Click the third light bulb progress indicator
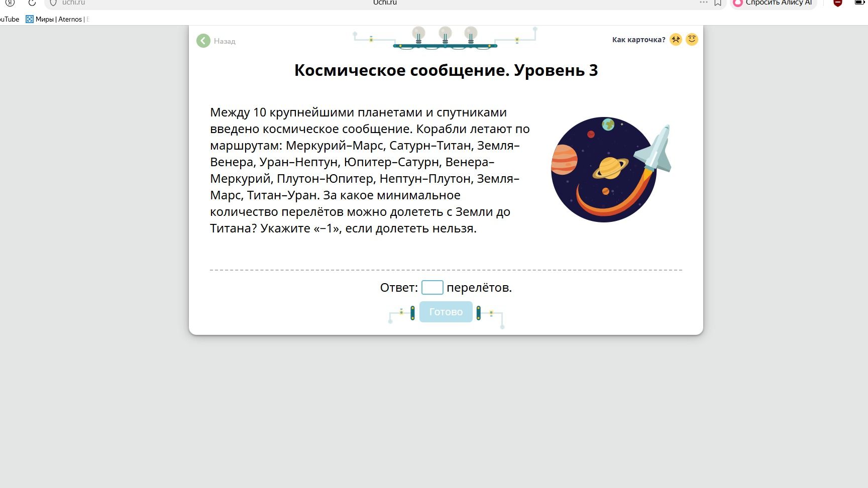The height and width of the screenshot is (488, 868). point(471,36)
